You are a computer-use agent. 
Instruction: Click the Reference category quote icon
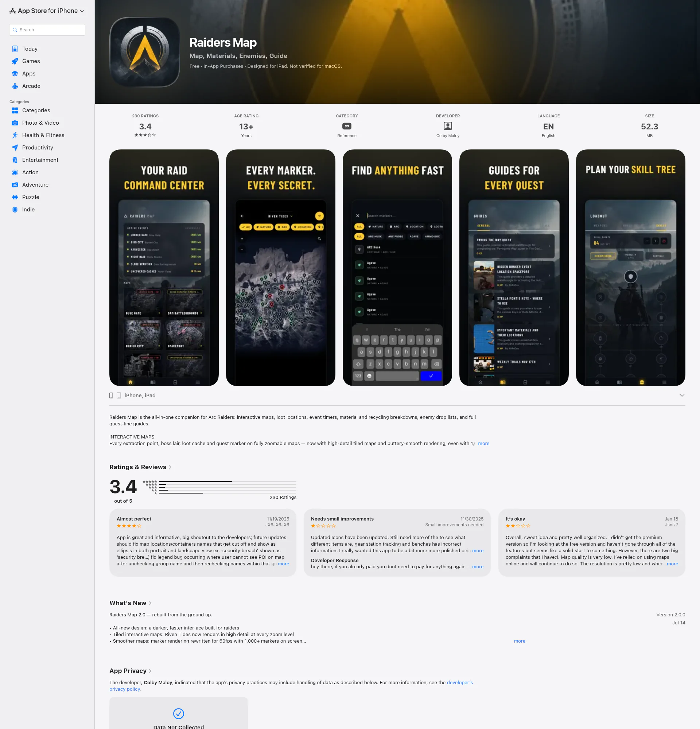point(347,126)
